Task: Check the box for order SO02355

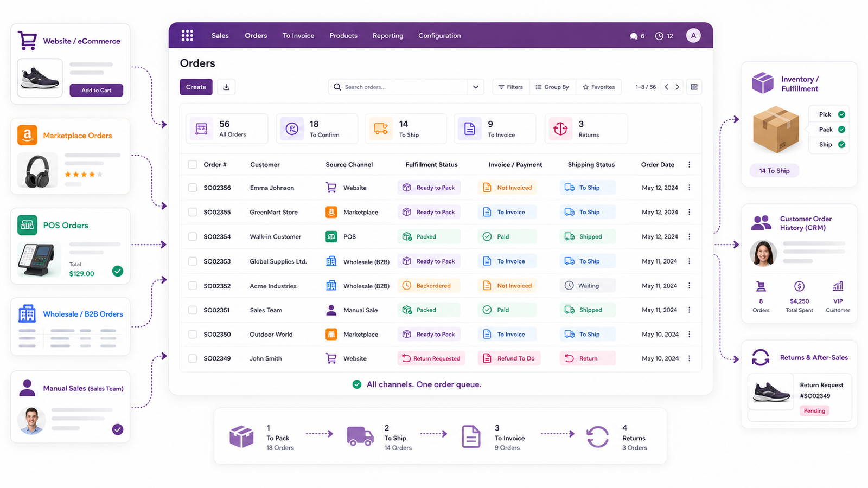Action: 193,212
